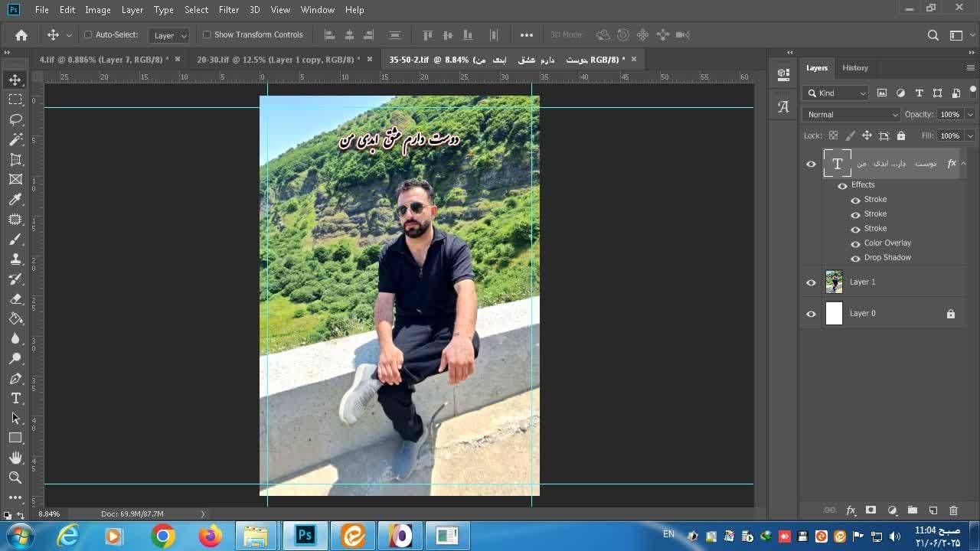Select the Clone Stamp tool
This screenshot has height=551, width=980.
coord(15,259)
